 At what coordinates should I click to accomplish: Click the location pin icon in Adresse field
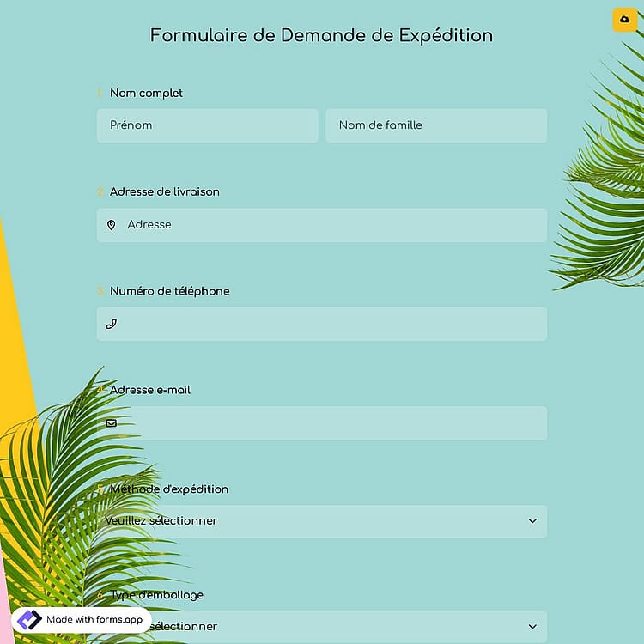[x=112, y=225]
